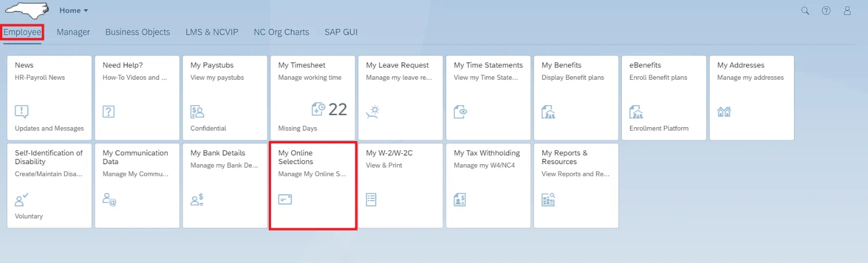Click the user profile icon
Viewport: 868px width, 263px height.
(848, 10)
